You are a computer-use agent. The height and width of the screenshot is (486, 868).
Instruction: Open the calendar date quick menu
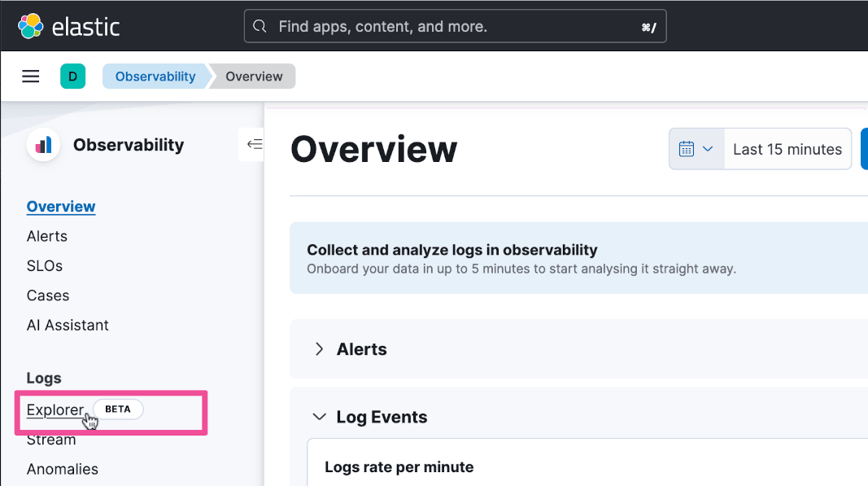point(696,149)
